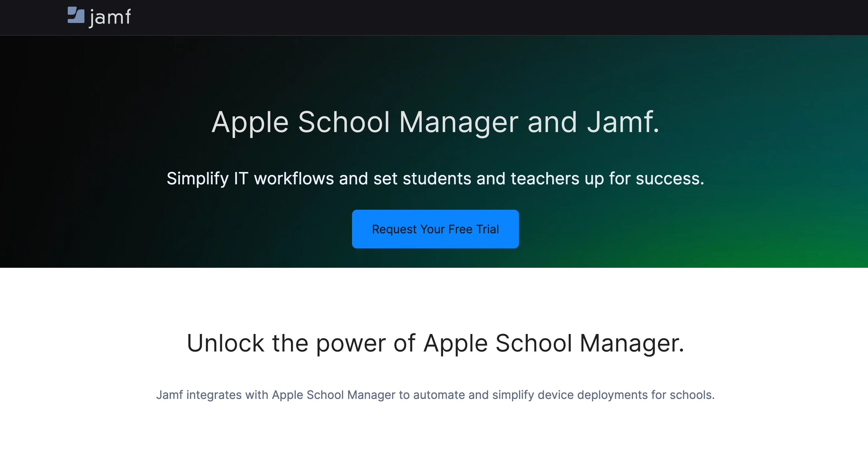This screenshot has width=868, height=463.
Task: Click the word 'IT' in the subtitle
Action: (241, 179)
